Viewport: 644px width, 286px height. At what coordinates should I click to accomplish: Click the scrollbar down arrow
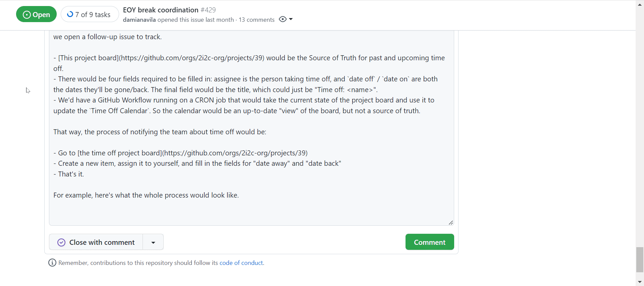tap(640, 282)
